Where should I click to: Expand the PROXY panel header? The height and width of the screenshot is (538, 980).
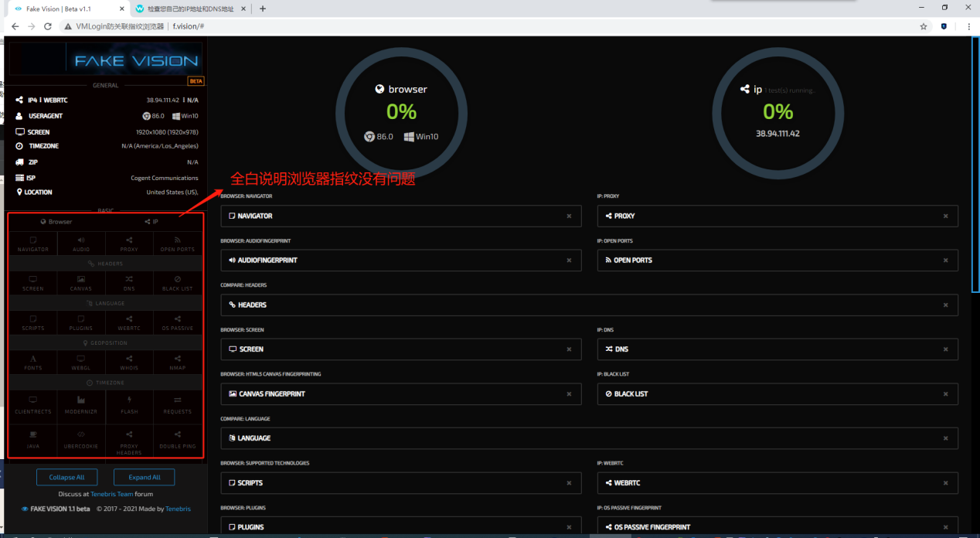click(x=778, y=216)
